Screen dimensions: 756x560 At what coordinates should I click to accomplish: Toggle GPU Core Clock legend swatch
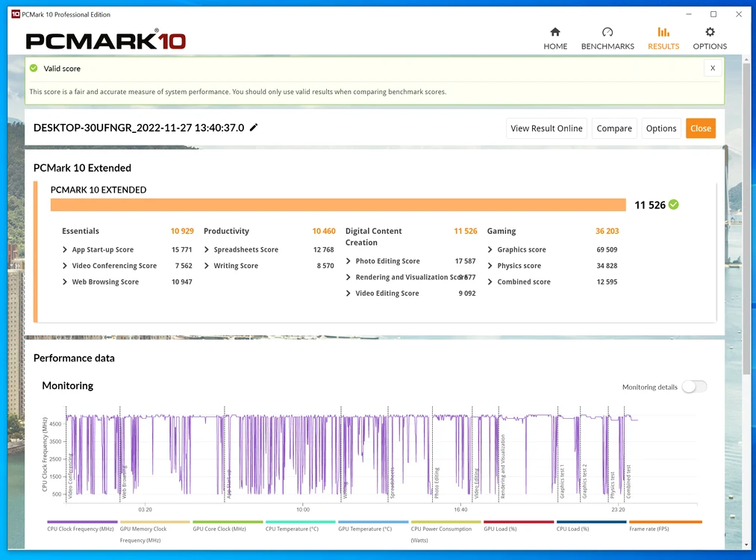pos(228,522)
